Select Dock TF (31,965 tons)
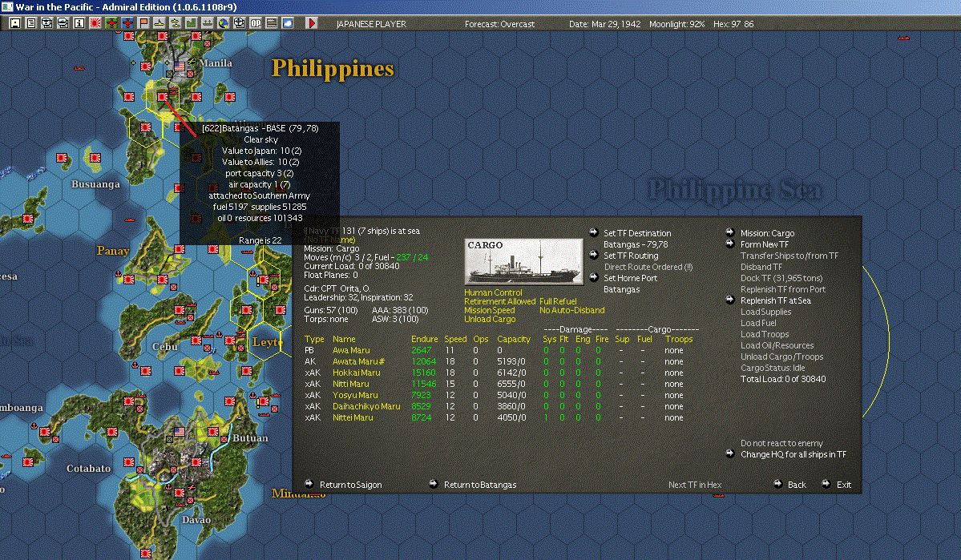The width and height of the screenshot is (961, 560). 781,278
